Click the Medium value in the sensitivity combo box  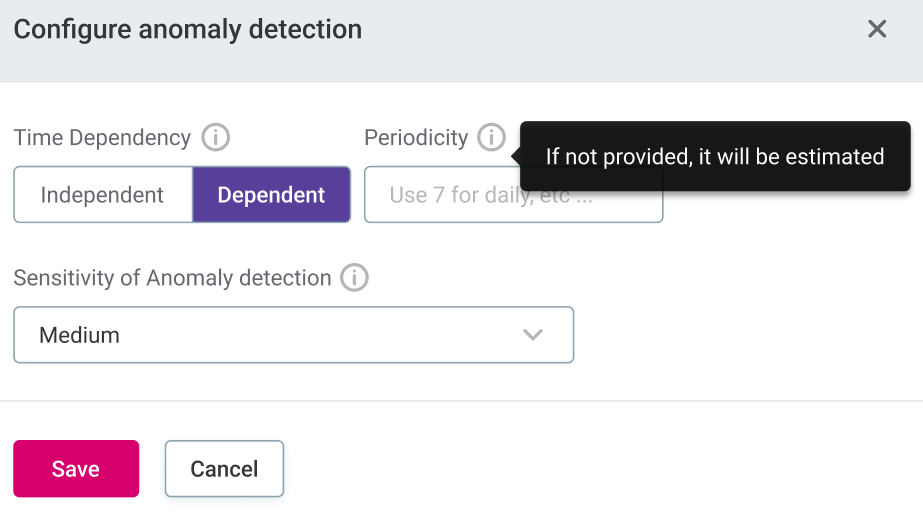[80, 335]
